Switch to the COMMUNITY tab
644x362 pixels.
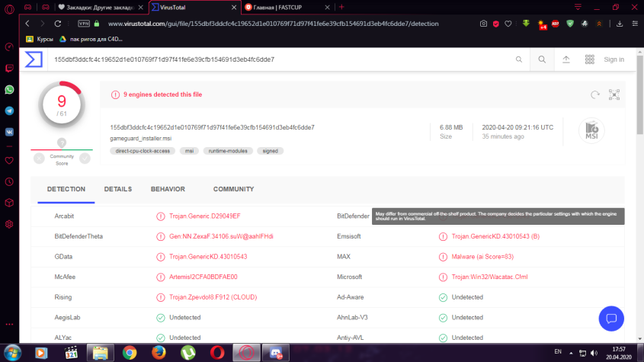(233, 189)
